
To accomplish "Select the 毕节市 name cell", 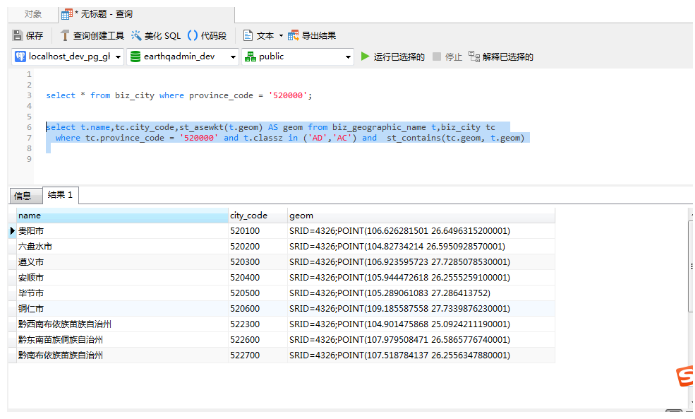I will click(x=122, y=293).
